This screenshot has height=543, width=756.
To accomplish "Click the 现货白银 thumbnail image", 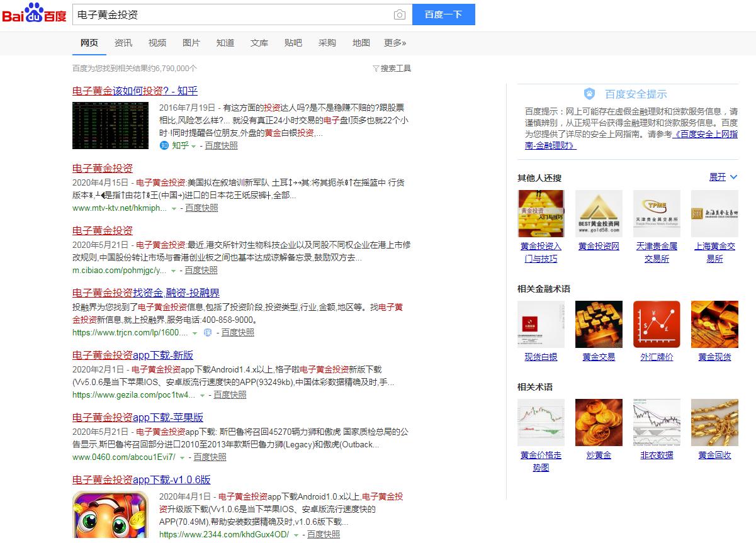I will pos(541,324).
